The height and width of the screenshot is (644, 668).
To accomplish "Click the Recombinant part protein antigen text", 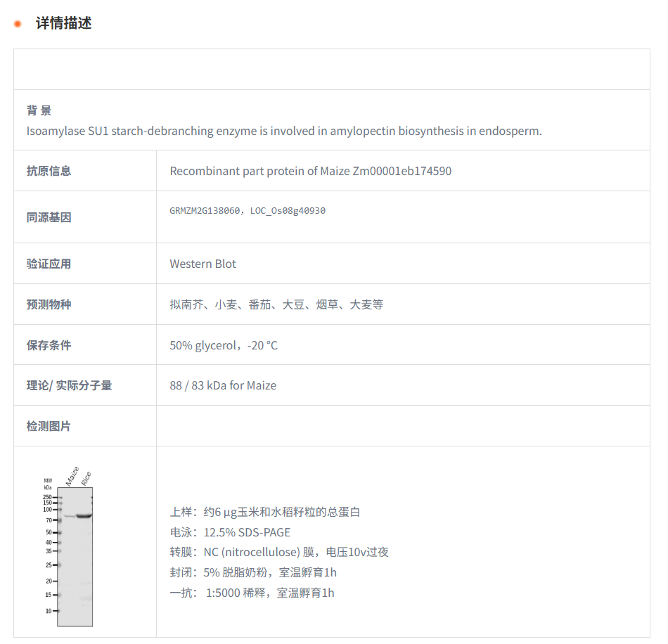I will (310, 171).
